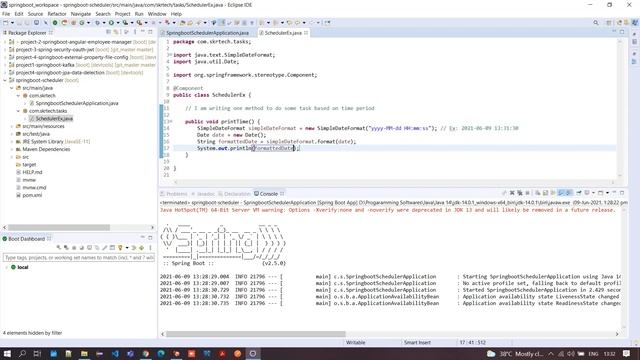The width and height of the screenshot is (640, 360).
Task: Open the Project menu
Action: point(122,14)
